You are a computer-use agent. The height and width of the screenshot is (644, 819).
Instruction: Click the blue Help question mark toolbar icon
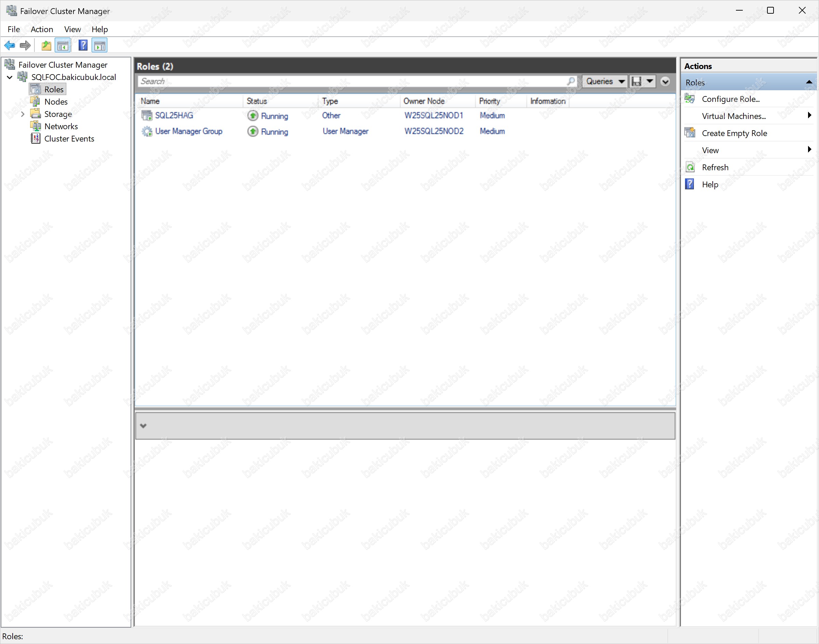point(83,45)
